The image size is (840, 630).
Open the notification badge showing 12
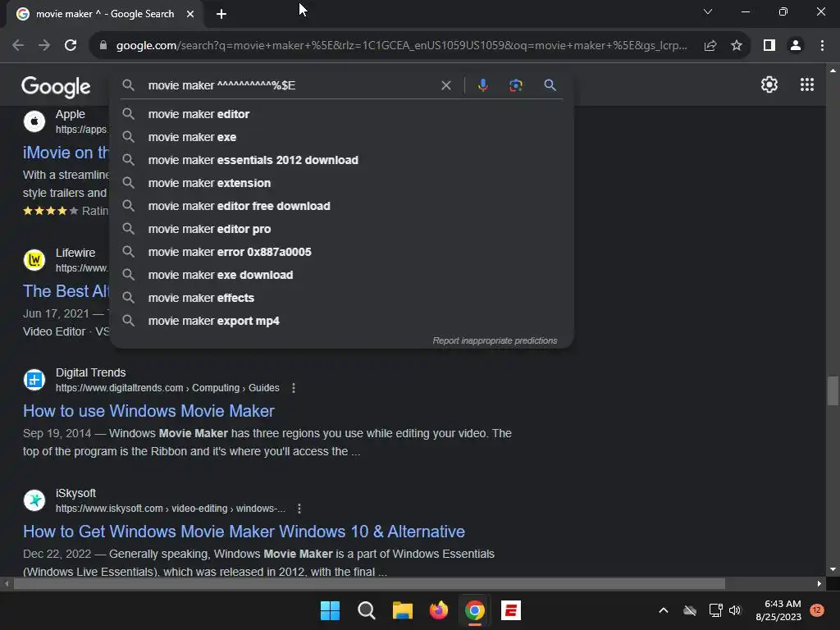[x=817, y=610]
